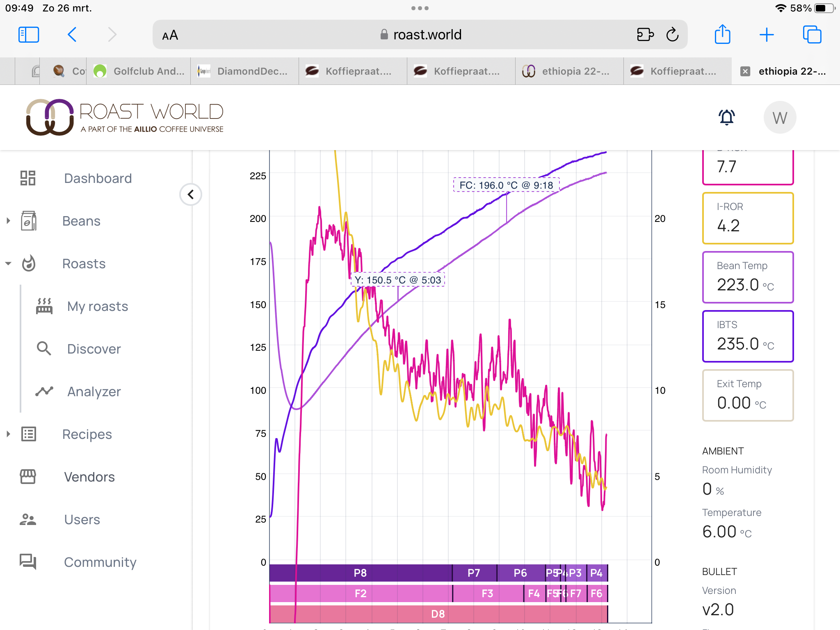Switch to DiamondDec... browser tab

pyautogui.click(x=245, y=71)
